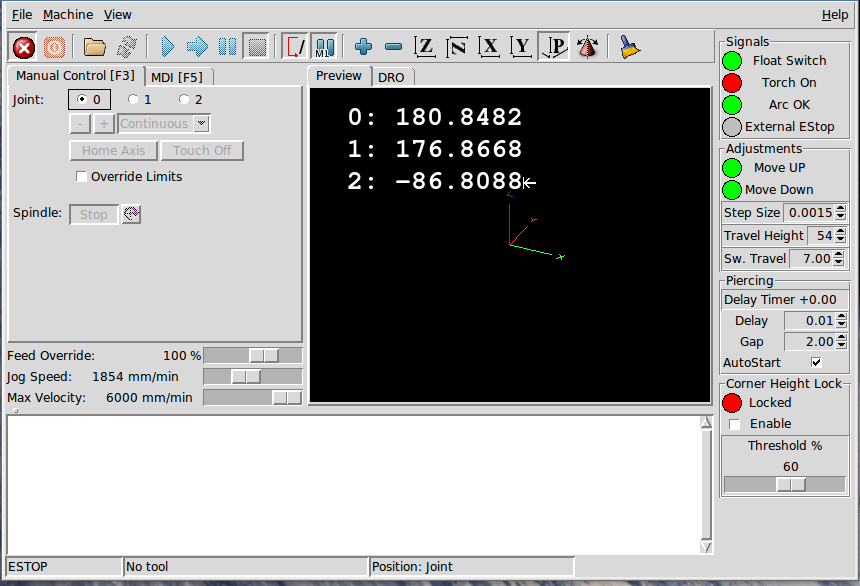Click the Locked red indicator LED

[x=732, y=403]
